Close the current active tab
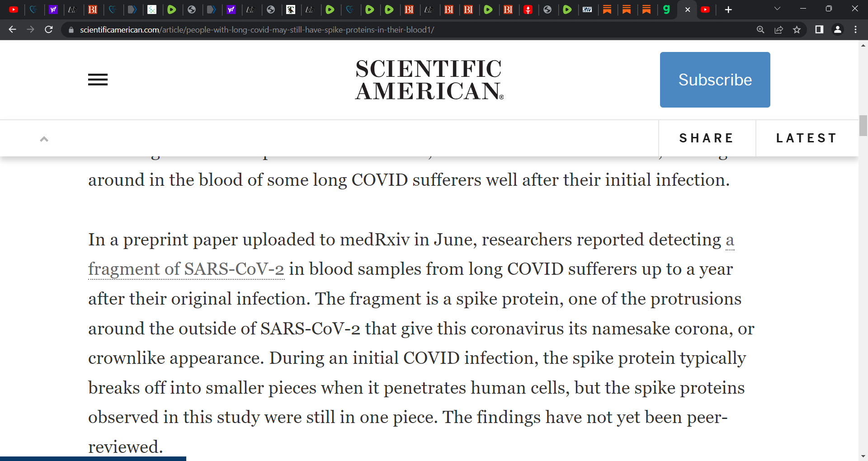Screen dimensions: 868x461 tap(688, 9)
